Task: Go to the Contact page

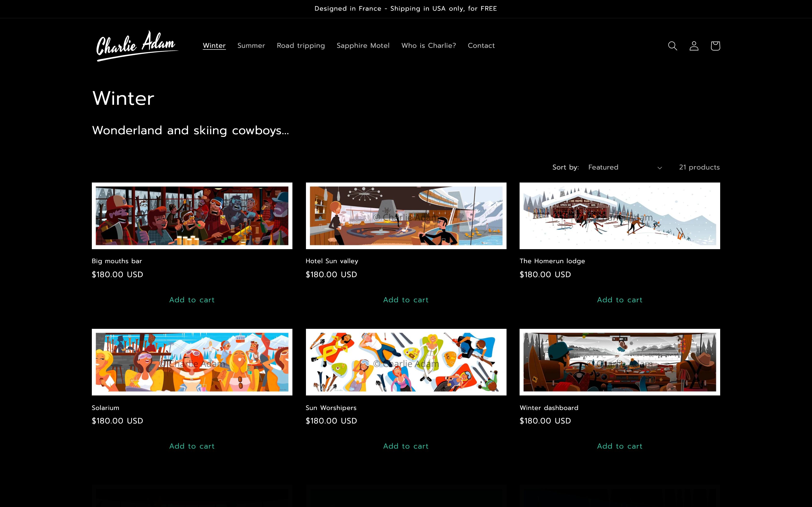Action: (x=481, y=46)
